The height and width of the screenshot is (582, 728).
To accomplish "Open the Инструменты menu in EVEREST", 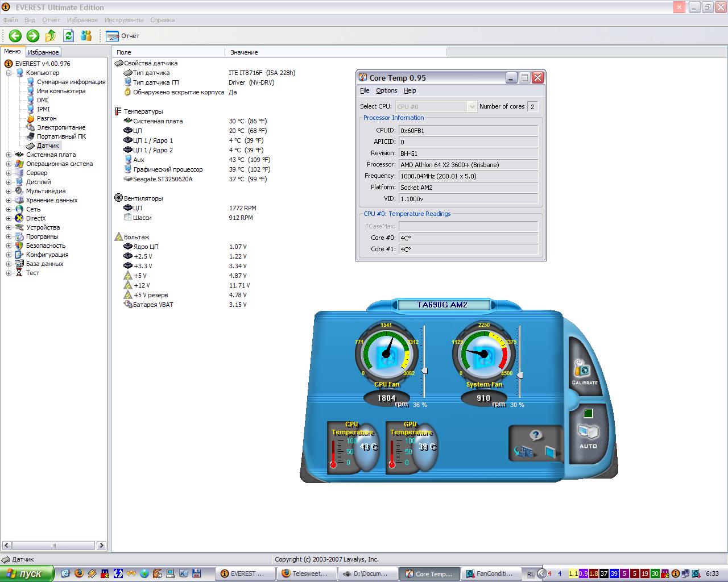I will (124, 20).
